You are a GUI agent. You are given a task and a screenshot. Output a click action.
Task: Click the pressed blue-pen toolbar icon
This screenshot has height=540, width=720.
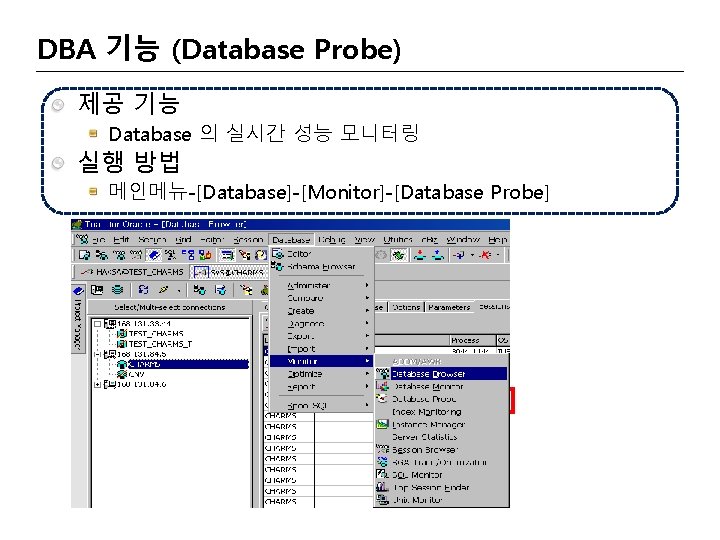point(154,255)
